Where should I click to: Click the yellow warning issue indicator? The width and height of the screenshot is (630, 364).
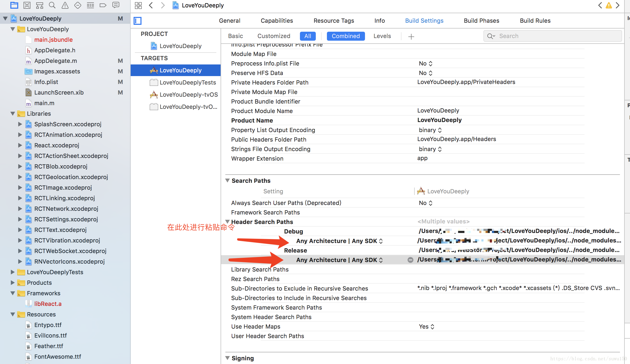click(609, 5)
